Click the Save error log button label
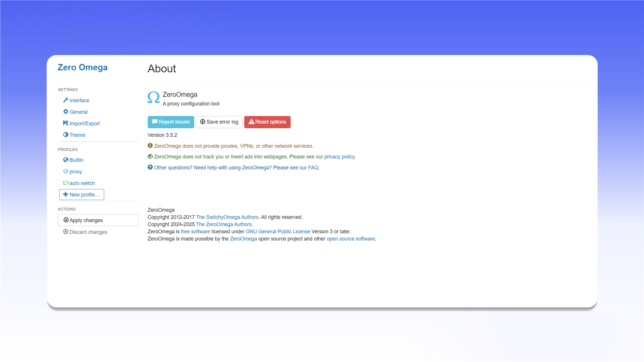The height and width of the screenshot is (362, 644). pyautogui.click(x=222, y=122)
